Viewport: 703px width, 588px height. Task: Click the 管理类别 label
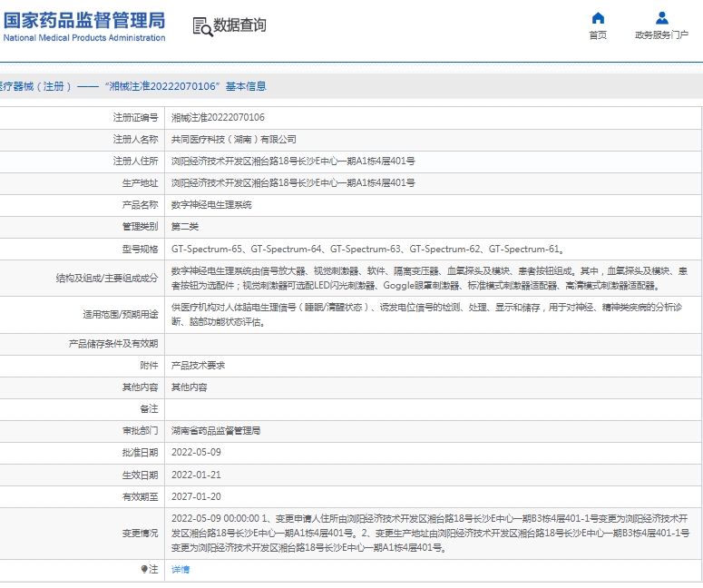[140, 227]
